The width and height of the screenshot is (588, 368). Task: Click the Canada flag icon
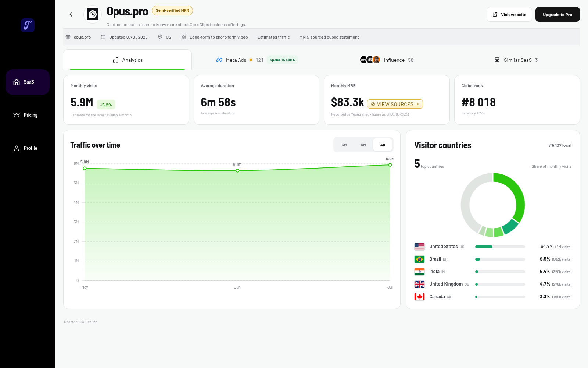point(419,297)
